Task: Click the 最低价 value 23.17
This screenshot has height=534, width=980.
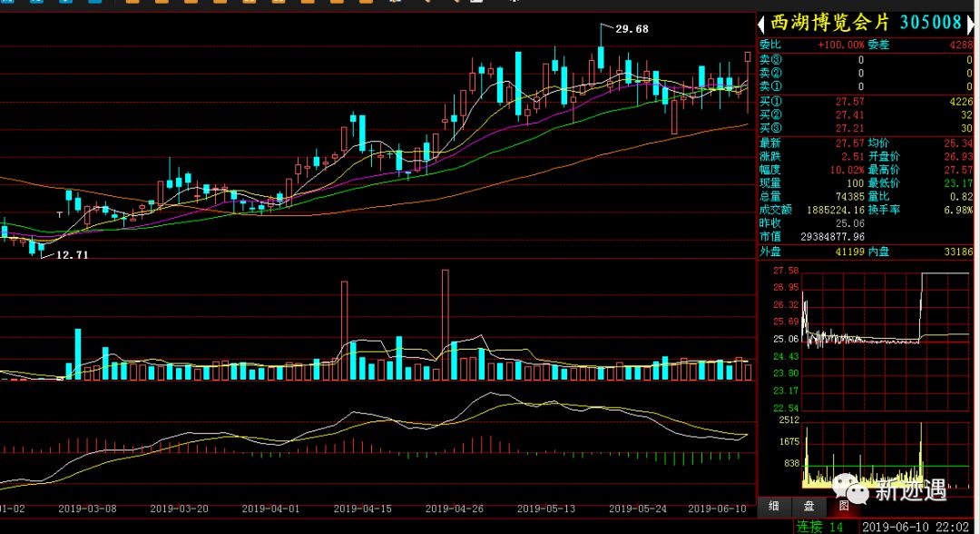Action: [959, 183]
